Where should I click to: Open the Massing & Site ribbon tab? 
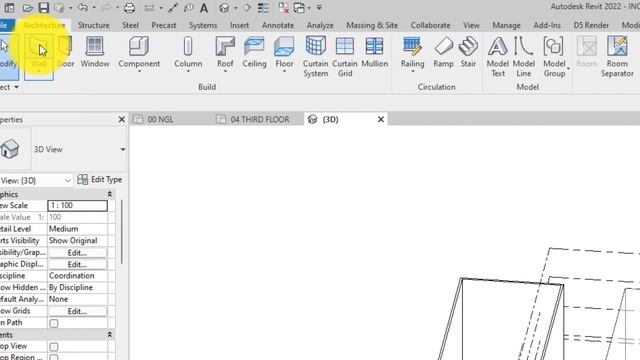(x=372, y=25)
